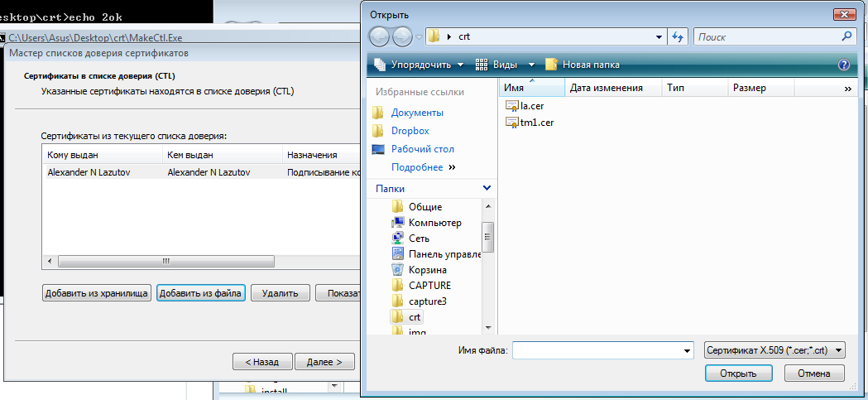The height and width of the screenshot is (400, 868).
Task: Click Добавить из хранилища in the wizard
Action: (96, 293)
